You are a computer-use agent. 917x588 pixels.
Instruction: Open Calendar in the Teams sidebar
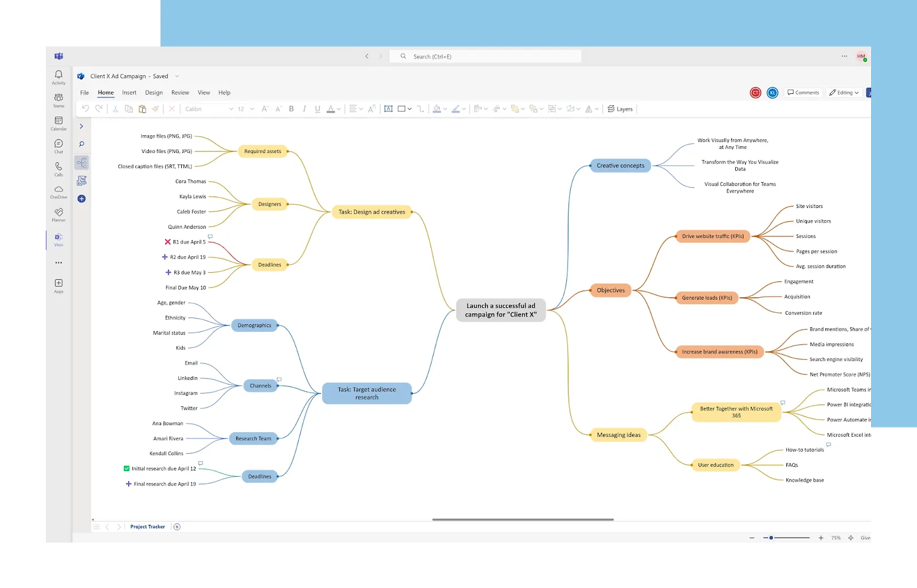pos(58,123)
